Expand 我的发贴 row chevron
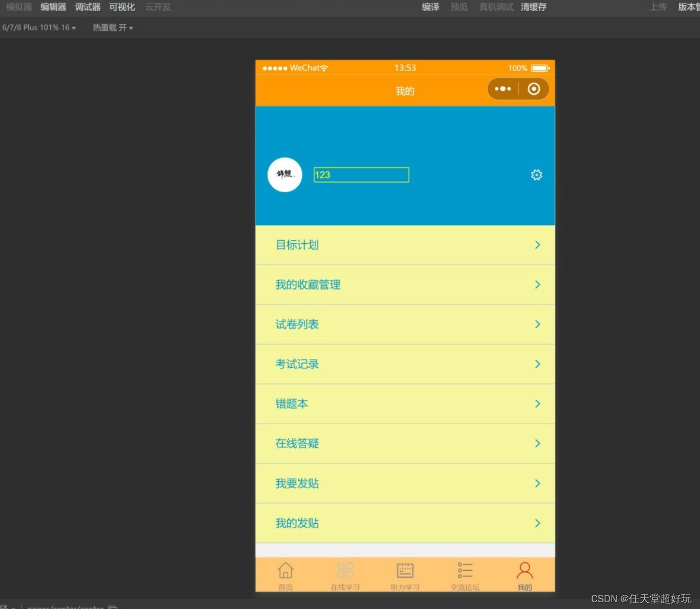This screenshot has height=609, width=700. tap(537, 523)
